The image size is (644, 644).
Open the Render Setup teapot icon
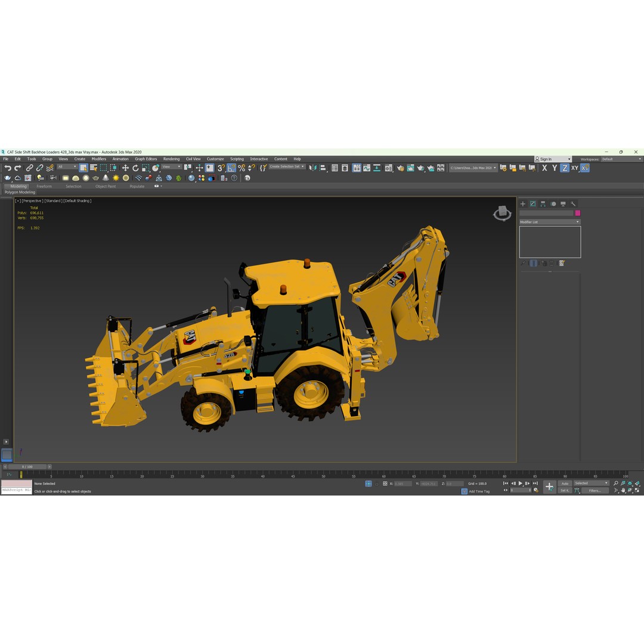[x=401, y=168]
